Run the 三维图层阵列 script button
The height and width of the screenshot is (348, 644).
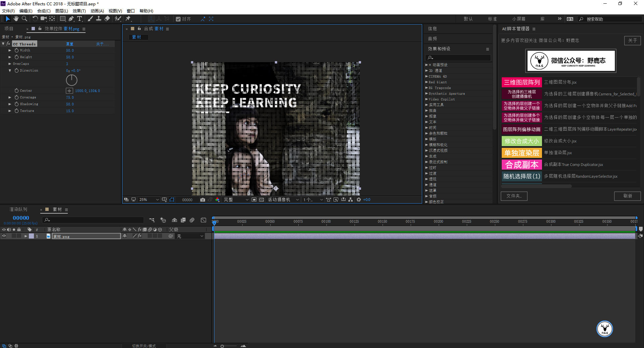click(x=522, y=82)
